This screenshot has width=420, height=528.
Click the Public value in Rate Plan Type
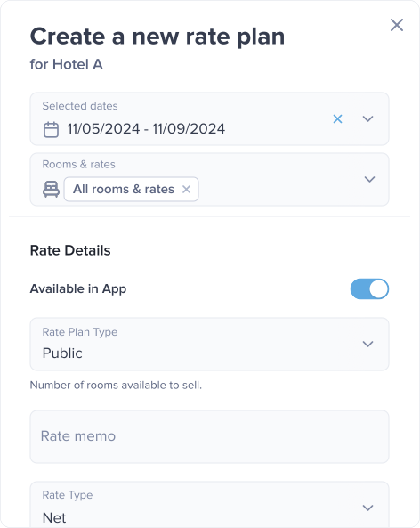(x=62, y=353)
